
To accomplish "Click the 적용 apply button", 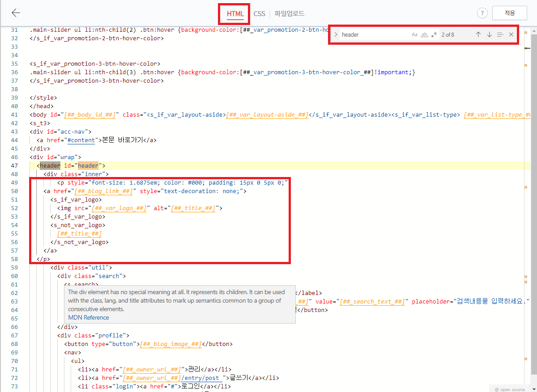I will (x=509, y=13).
